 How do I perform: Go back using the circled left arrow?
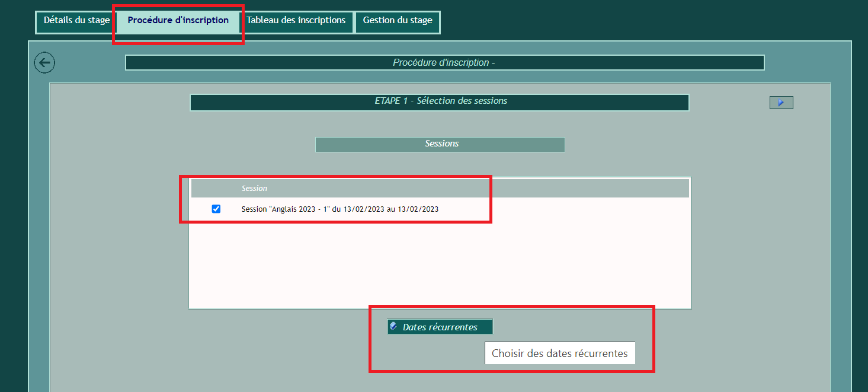[44, 63]
